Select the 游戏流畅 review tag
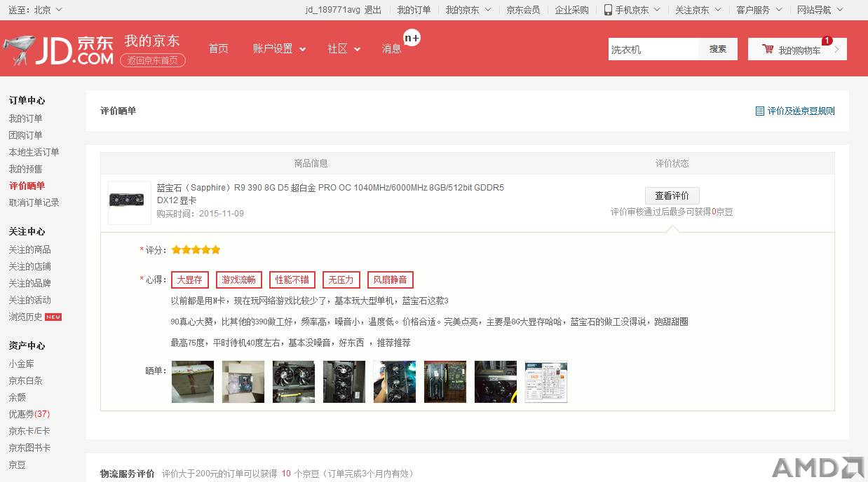The image size is (868, 482). [x=239, y=280]
